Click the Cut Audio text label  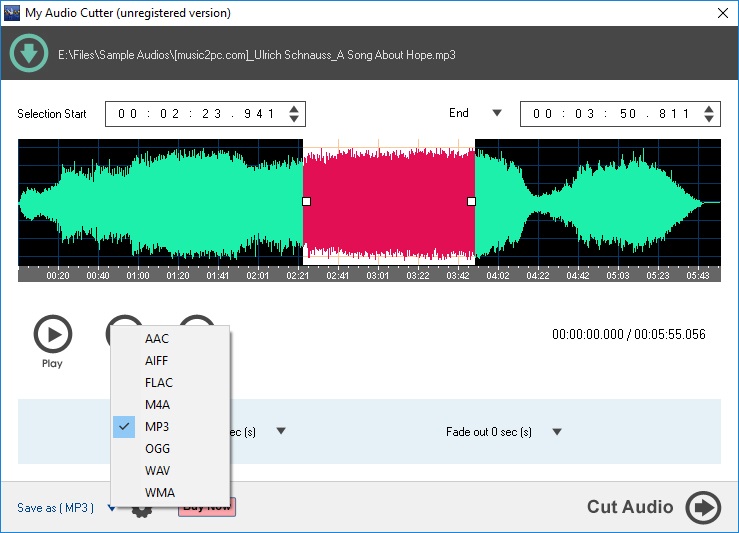tap(630, 507)
